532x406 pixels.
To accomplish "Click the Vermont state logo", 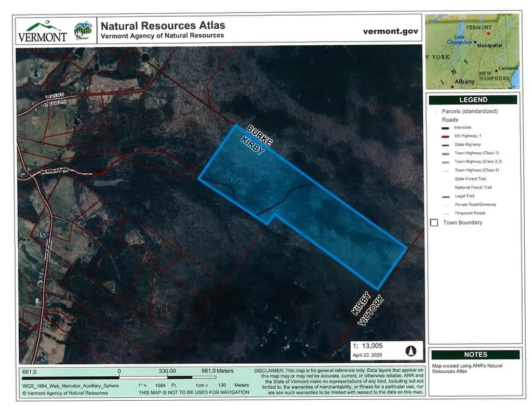I will pyautogui.click(x=42, y=31).
